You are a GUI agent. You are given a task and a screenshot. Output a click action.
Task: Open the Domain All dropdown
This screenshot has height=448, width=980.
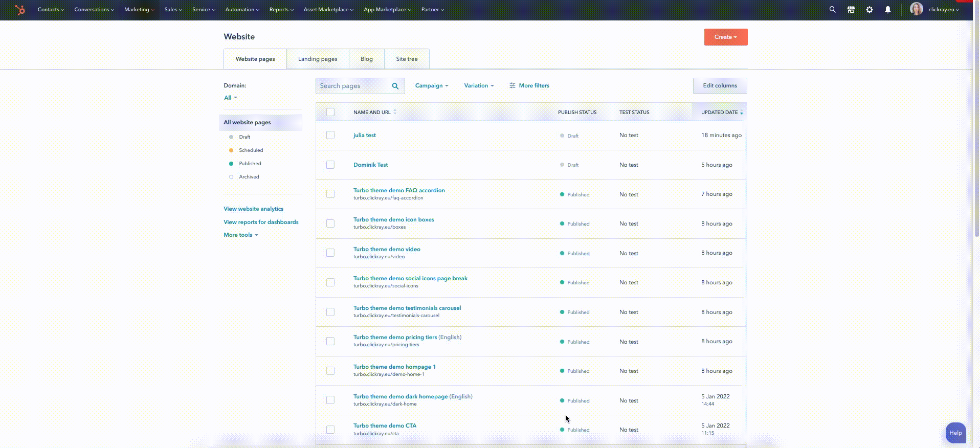coord(230,98)
